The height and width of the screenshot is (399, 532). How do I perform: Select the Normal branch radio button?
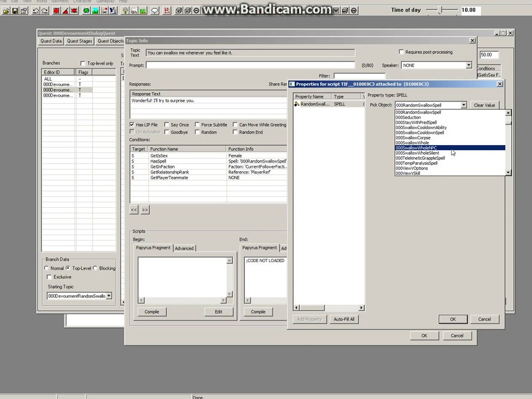[47, 268]
